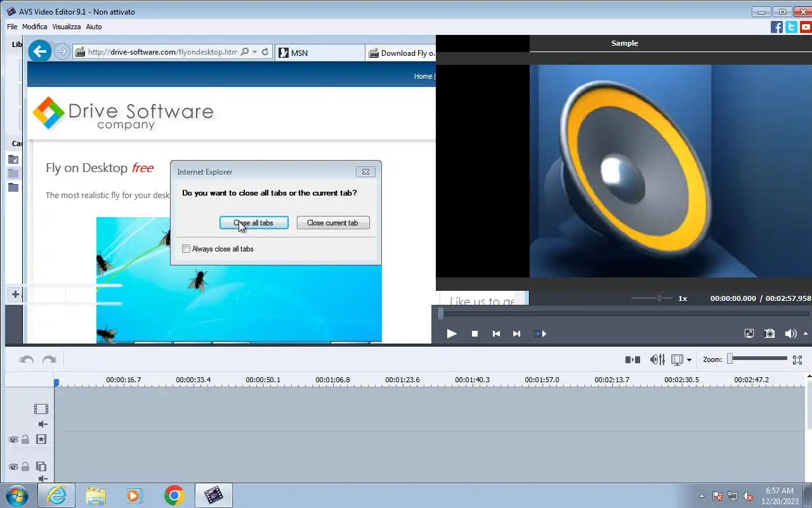Click the browser Forward arrow

[x=62, y=51]
